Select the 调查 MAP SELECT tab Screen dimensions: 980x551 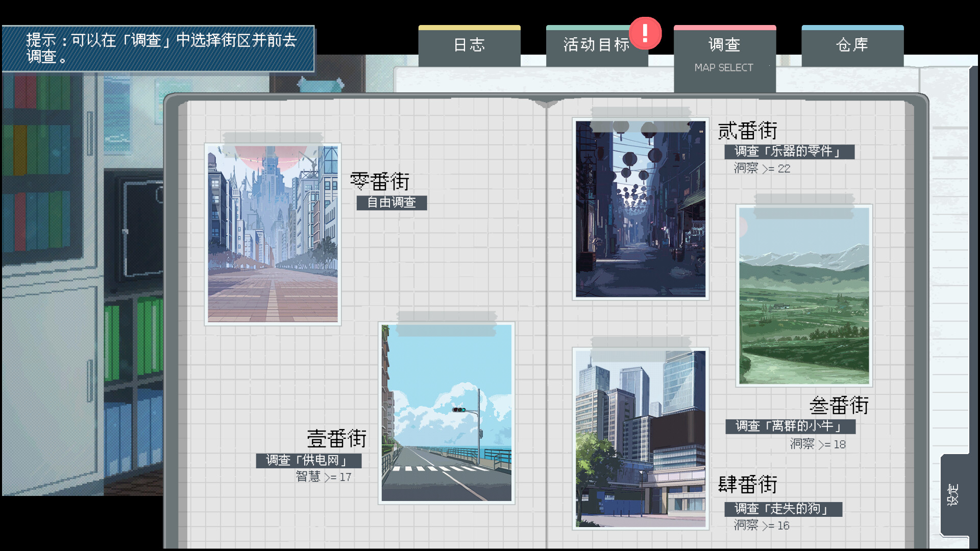point(724,55)
